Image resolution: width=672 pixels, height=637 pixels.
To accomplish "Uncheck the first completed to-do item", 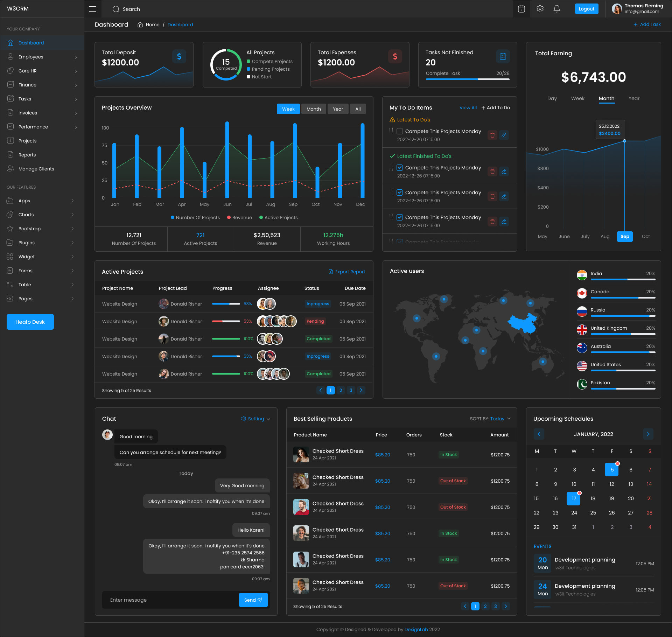I will point(399,167).
